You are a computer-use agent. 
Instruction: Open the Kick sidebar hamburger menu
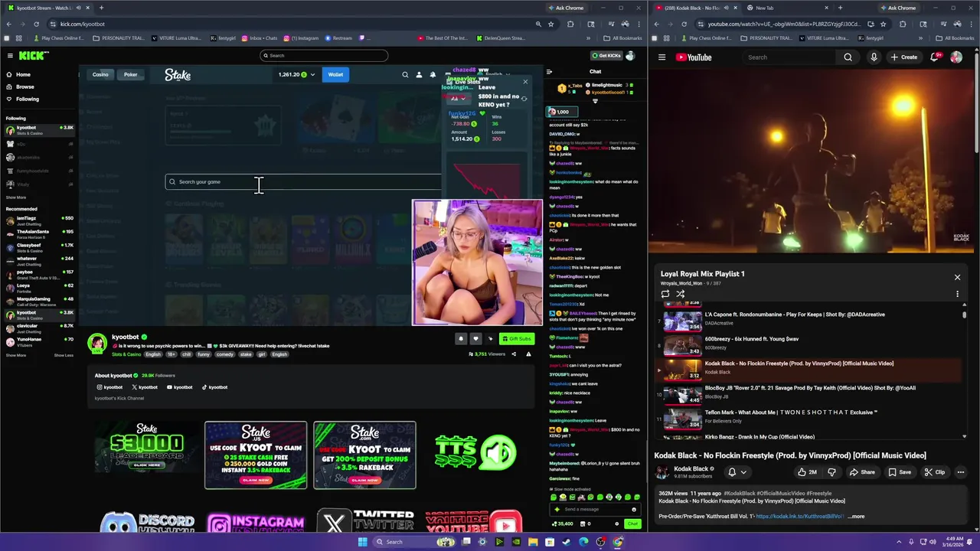click(x=10, y=55)
